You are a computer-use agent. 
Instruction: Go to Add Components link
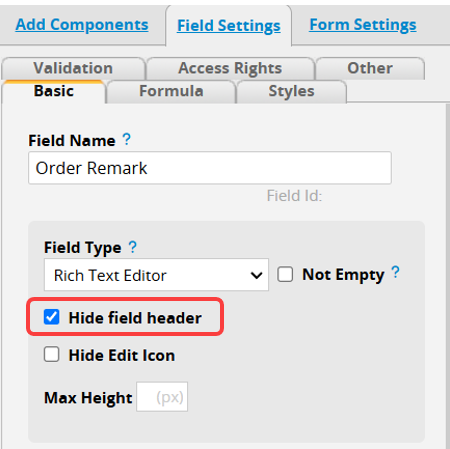(82, 25)
